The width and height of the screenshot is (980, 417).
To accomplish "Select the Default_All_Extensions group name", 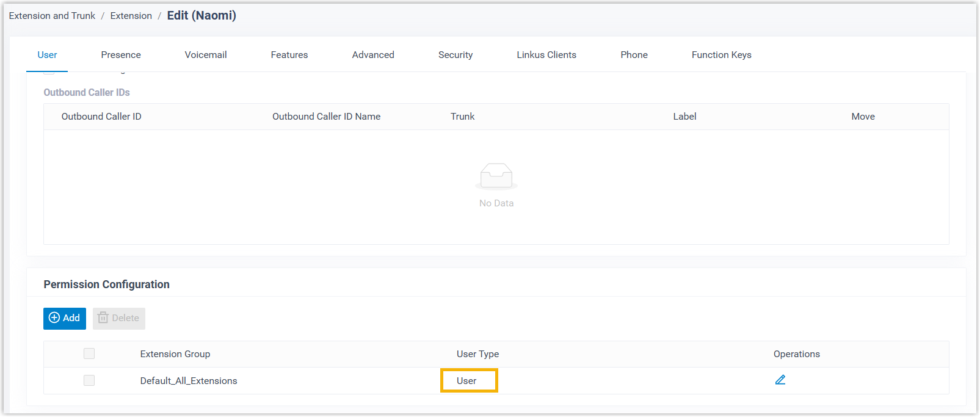I will (189, 381).
